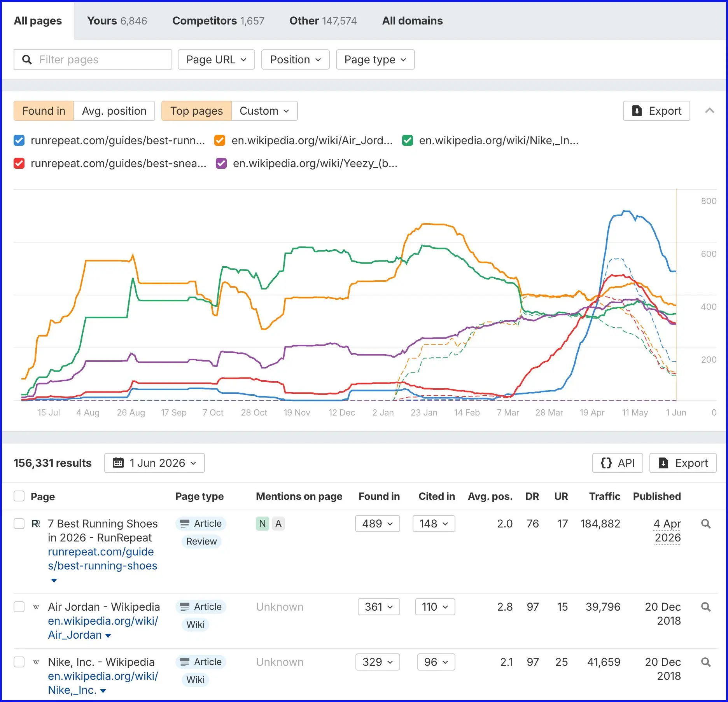Open the en.wikipedia.org/wiki/Air_Jordan link
This screenshot has height=702, width=728.
pyautogui.click(x=103, y=628)
